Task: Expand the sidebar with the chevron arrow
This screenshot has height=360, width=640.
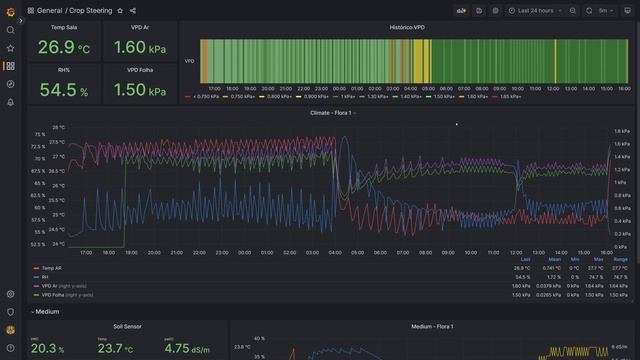Action: 21,20
